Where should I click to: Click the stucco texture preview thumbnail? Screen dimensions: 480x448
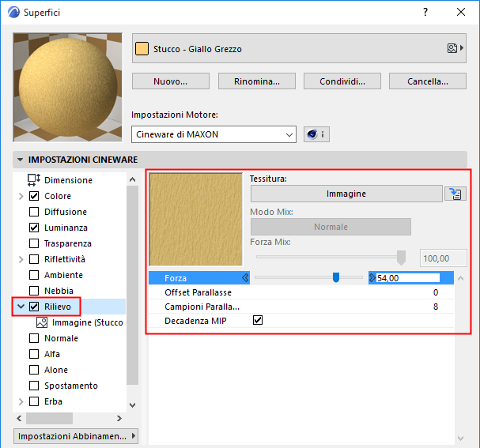click(x=195, y=220)
